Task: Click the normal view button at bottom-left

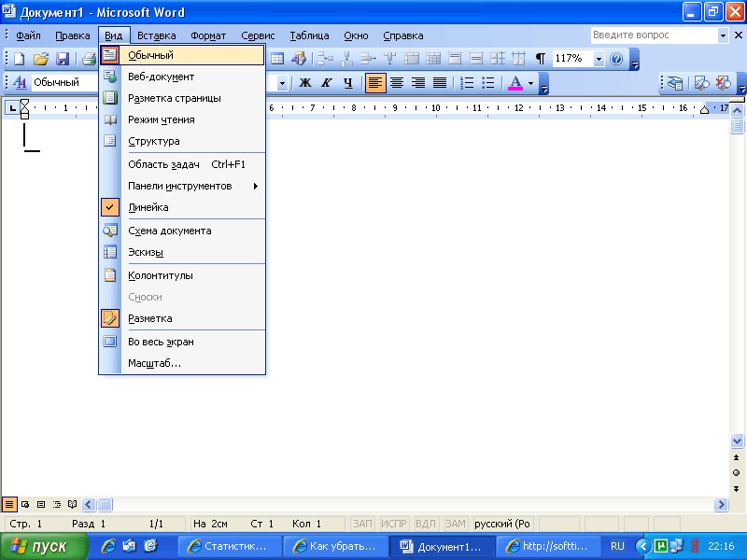Action: (x=9, y=504)
